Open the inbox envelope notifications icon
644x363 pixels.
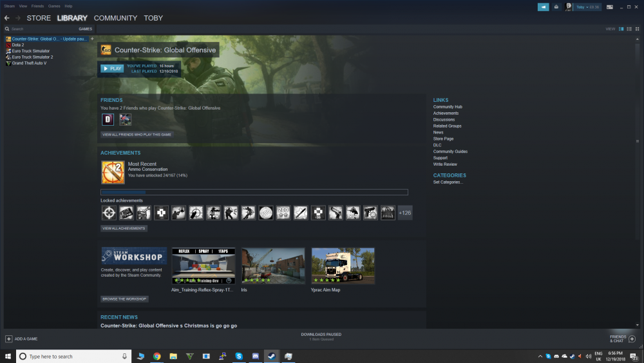point(556,7)
